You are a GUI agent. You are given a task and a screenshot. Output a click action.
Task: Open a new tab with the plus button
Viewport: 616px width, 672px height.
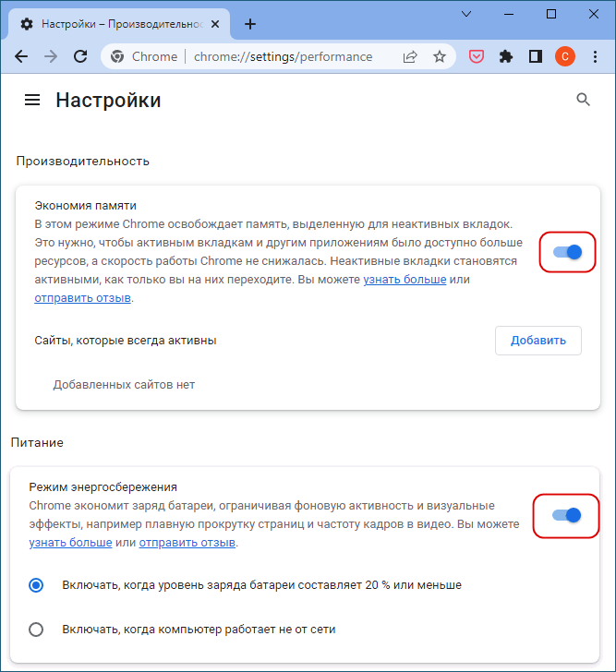coord(250,24)
